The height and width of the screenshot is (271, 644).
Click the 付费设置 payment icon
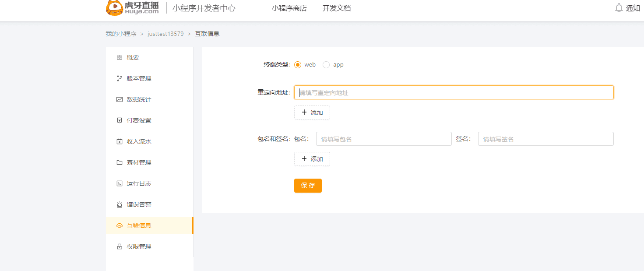(119, 120)
